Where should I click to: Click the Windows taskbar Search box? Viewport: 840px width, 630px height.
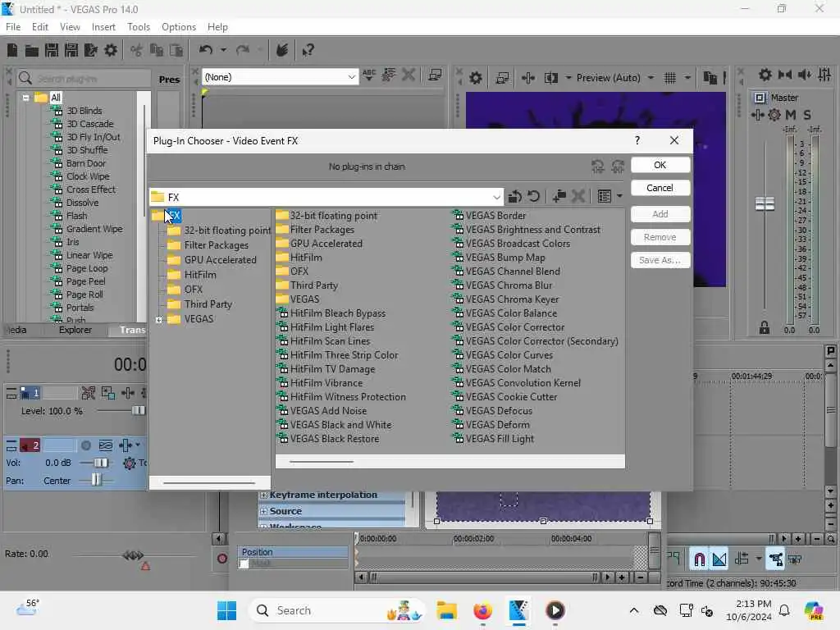[x=337, y=610]
